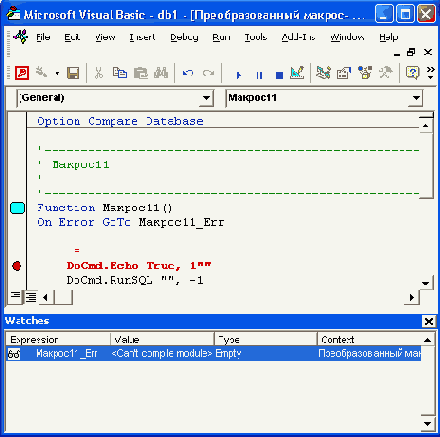440x437 pixels.
Task: Expand the (General) object dropdown
Action: (206, 98)
